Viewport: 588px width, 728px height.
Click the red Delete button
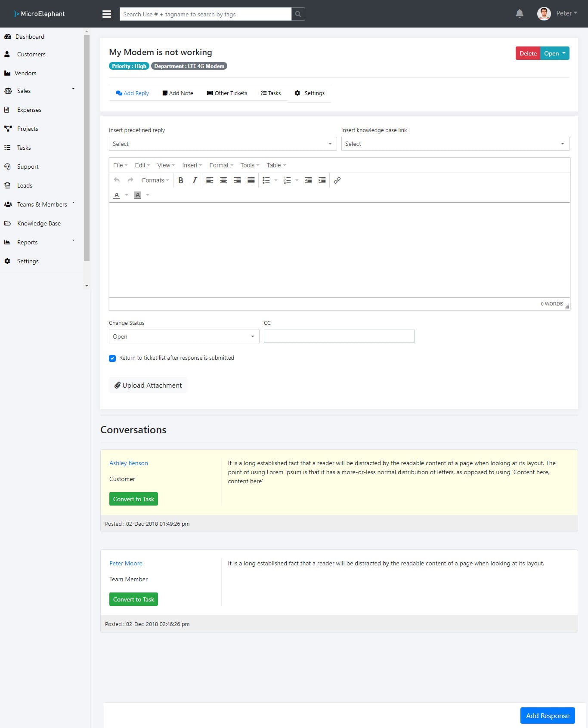point(528,53)
